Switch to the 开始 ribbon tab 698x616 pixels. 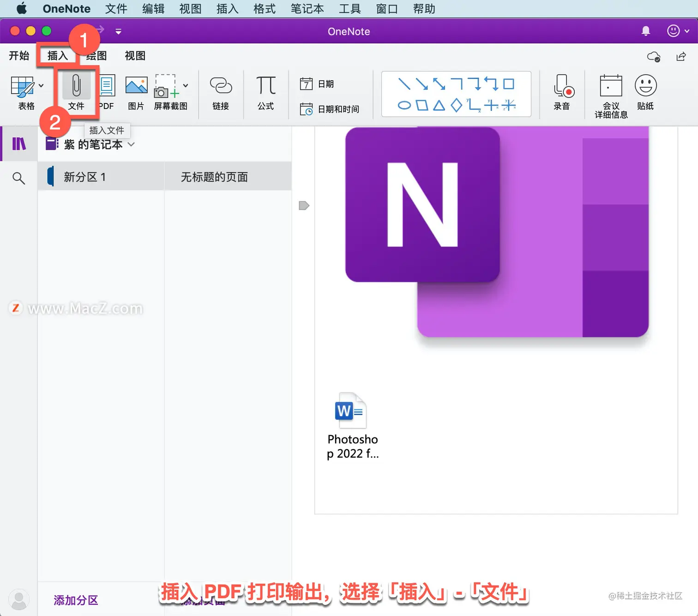click(19, 55)
